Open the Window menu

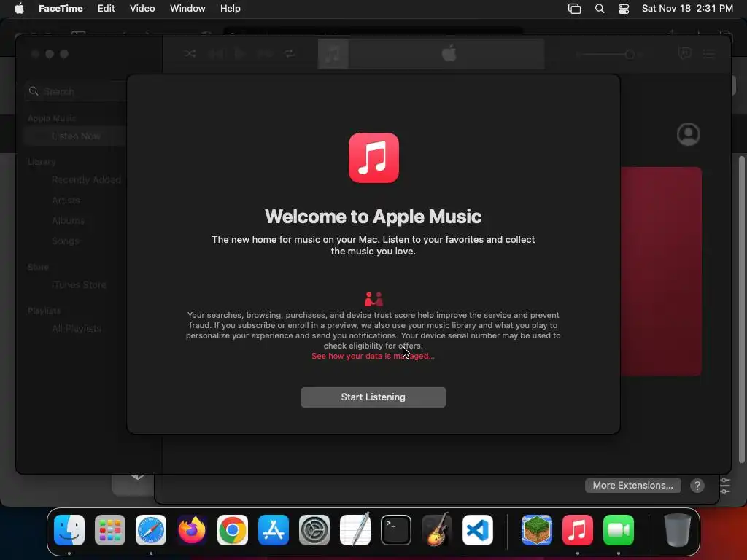pos(187,9)
